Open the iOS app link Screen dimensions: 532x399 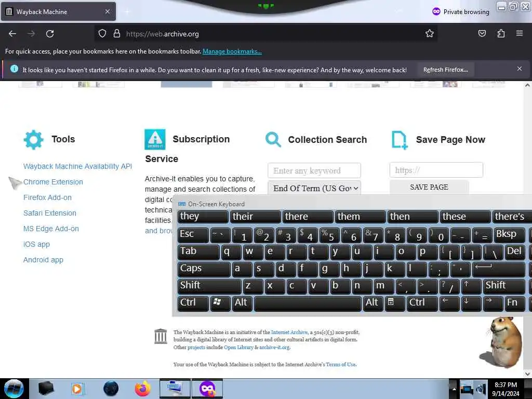[36, 244]
